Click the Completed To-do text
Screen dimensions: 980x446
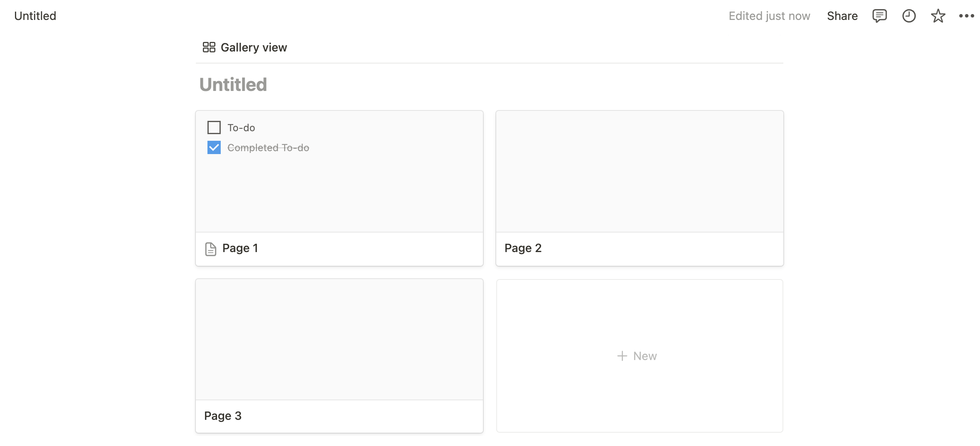point(268,147)
